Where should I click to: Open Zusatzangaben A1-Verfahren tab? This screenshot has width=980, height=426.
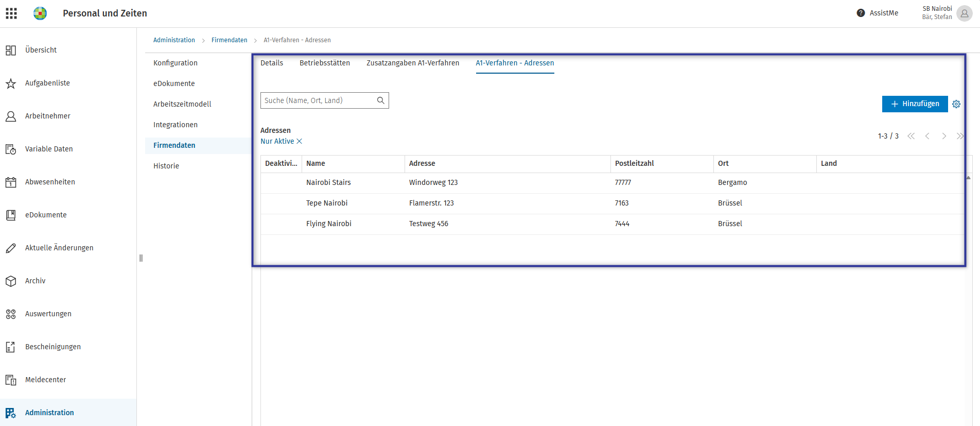pyautogui.click(x=413, y=63)
